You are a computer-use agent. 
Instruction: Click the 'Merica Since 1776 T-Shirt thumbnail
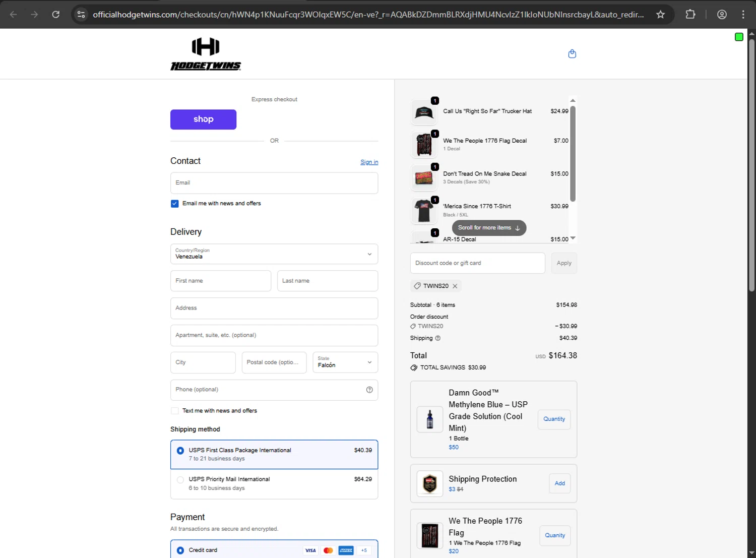pos(424,211)
